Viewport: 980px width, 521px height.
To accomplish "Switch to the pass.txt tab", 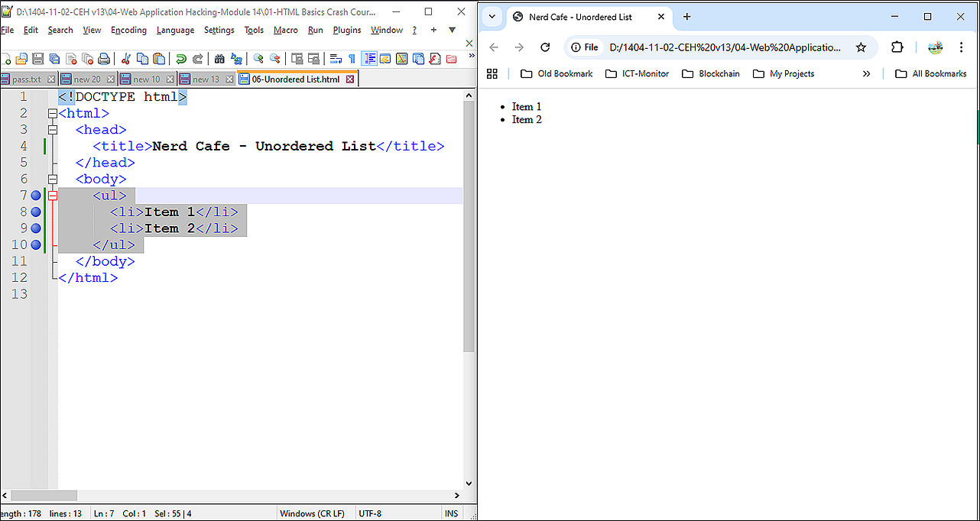I will point(26,79).
